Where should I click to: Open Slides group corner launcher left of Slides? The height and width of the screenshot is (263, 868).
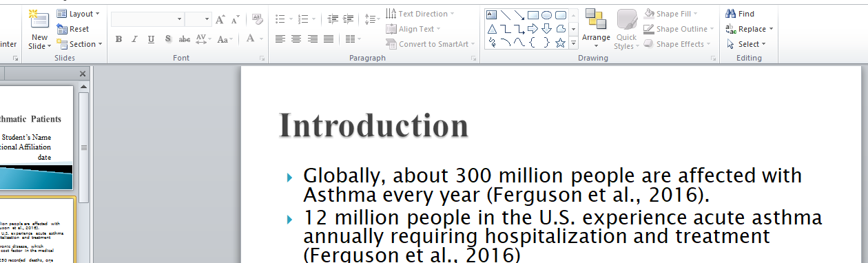point(16,59)
